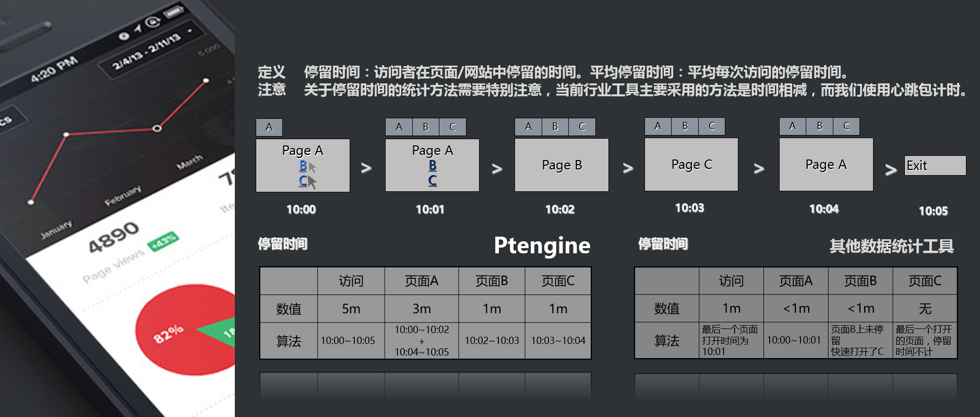Click the 3m value cell
980x417 pixels.
point(422,309)
